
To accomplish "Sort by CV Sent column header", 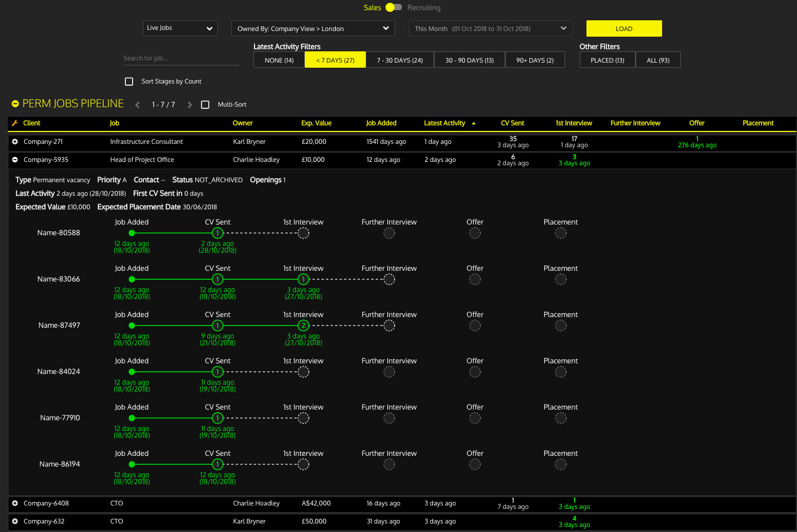I will tap(513, 123).
